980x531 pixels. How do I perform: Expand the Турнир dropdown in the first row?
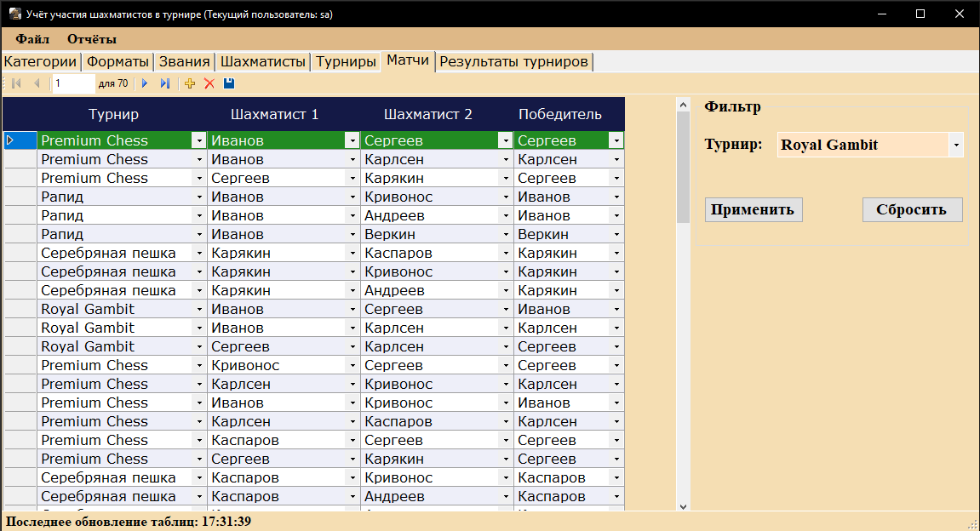198,140
